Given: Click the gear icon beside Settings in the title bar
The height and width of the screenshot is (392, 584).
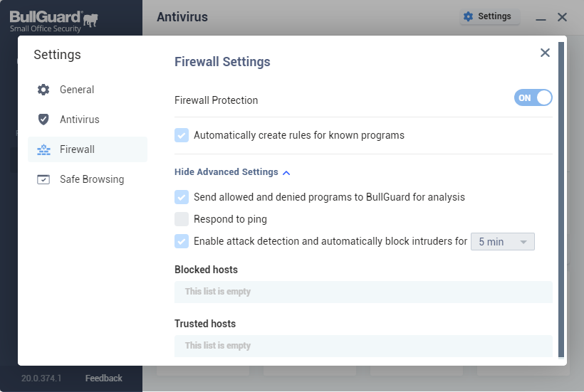Looking at the screenshot, I should click(x=468, y=16).
